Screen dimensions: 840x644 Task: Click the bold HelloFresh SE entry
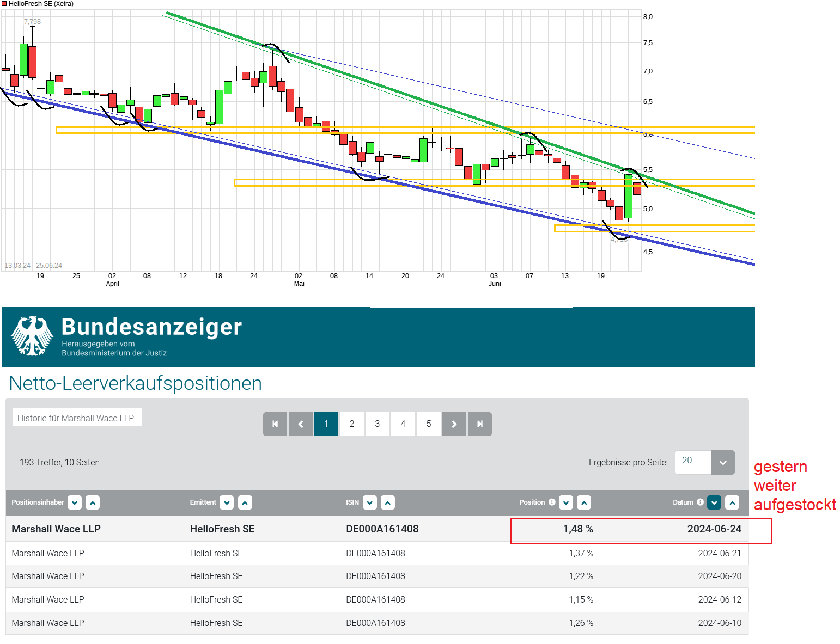[x=222, y=529]
